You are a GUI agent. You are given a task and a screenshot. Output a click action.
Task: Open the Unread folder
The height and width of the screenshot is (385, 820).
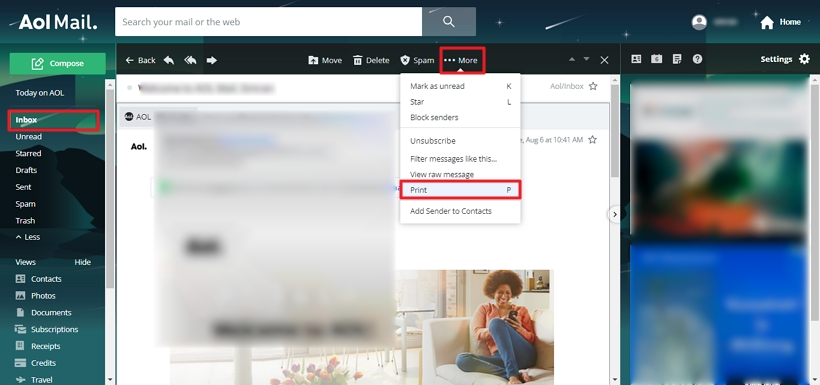click(x=28, y=137)
